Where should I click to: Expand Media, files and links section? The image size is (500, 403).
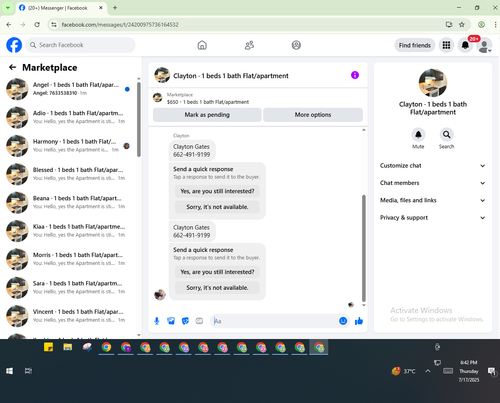click(x=433, y=200)
